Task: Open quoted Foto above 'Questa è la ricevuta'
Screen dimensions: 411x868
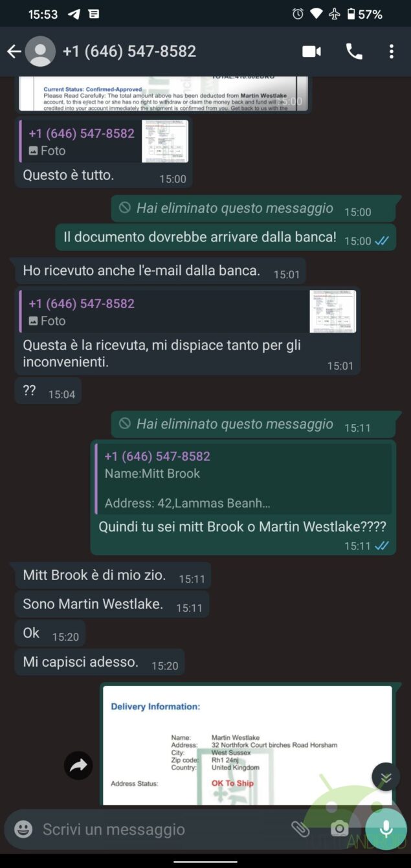Action: [188, 312]
